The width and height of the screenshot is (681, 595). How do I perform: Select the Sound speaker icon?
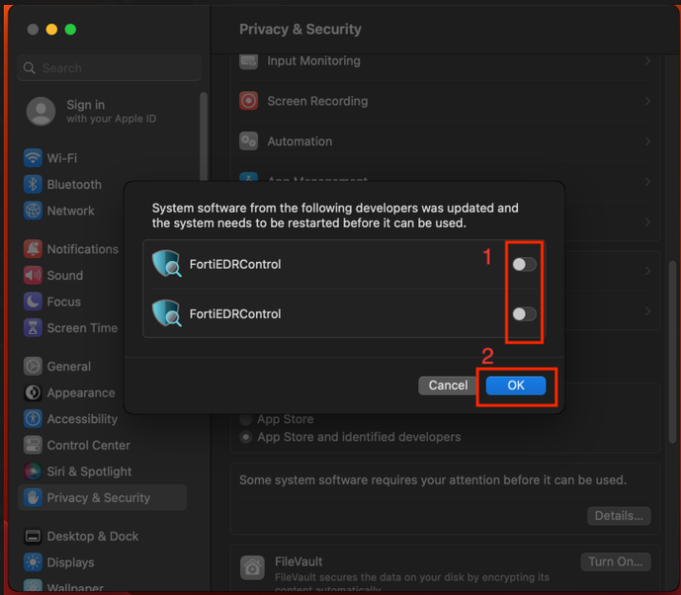33,275
